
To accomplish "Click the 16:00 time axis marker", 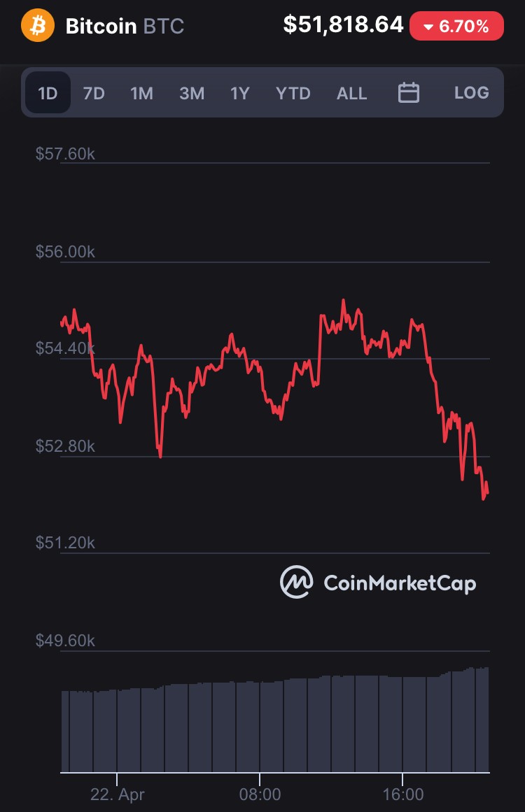I will (403, 794).
